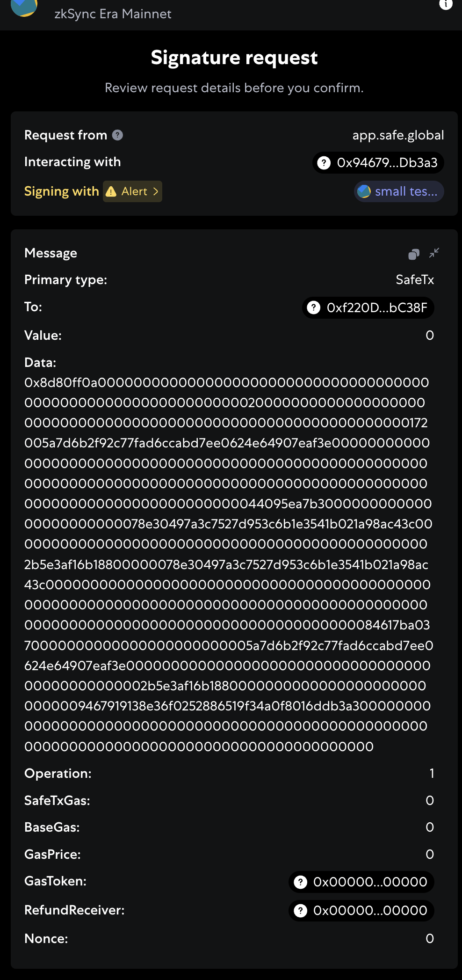Click the question icon in the RefundReceiver pill
The image size is (462, 980).
tap(300, 910)
